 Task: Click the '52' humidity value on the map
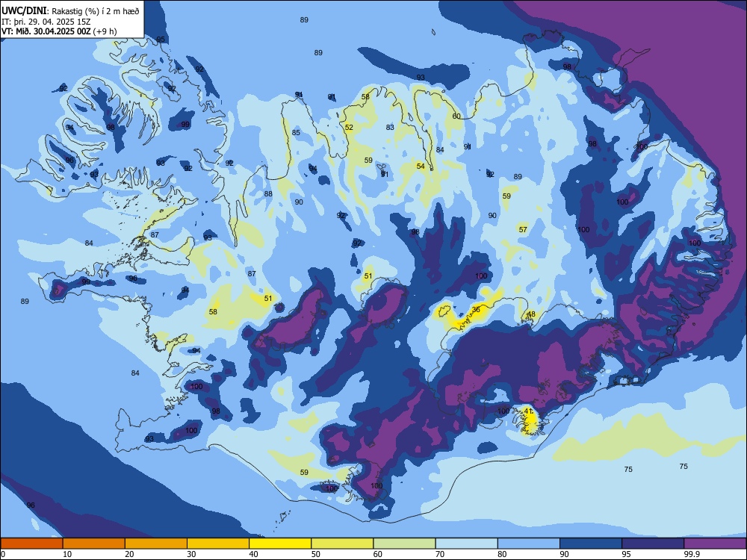[x=349, y=127]
